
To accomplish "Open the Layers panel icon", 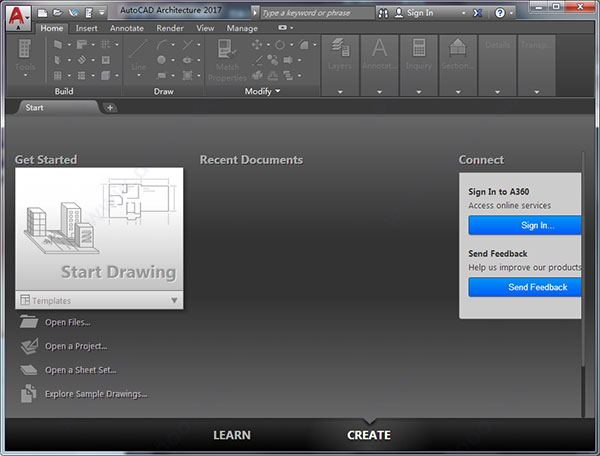I will pyautogui.click(x=340, y=47).
